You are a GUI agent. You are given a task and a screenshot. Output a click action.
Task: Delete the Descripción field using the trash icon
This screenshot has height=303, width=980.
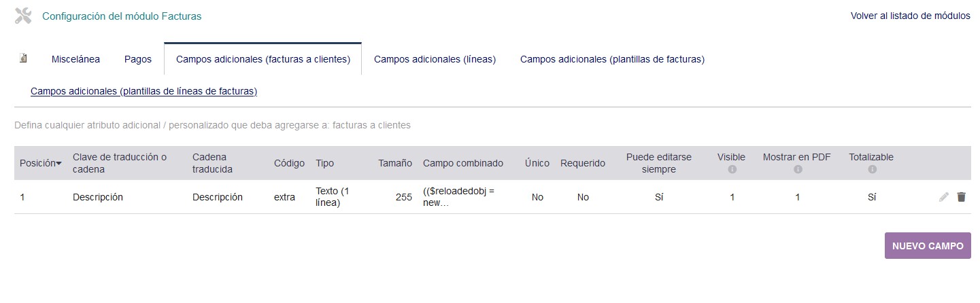tap(961, 197)
